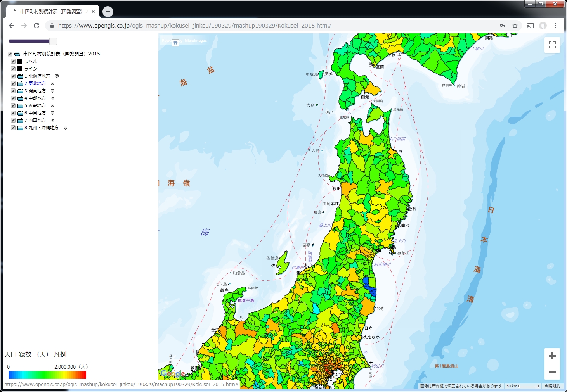Click the ライン black color swatch
The height and width of the screenshot is (392, 567).
[x=19, y=69]
